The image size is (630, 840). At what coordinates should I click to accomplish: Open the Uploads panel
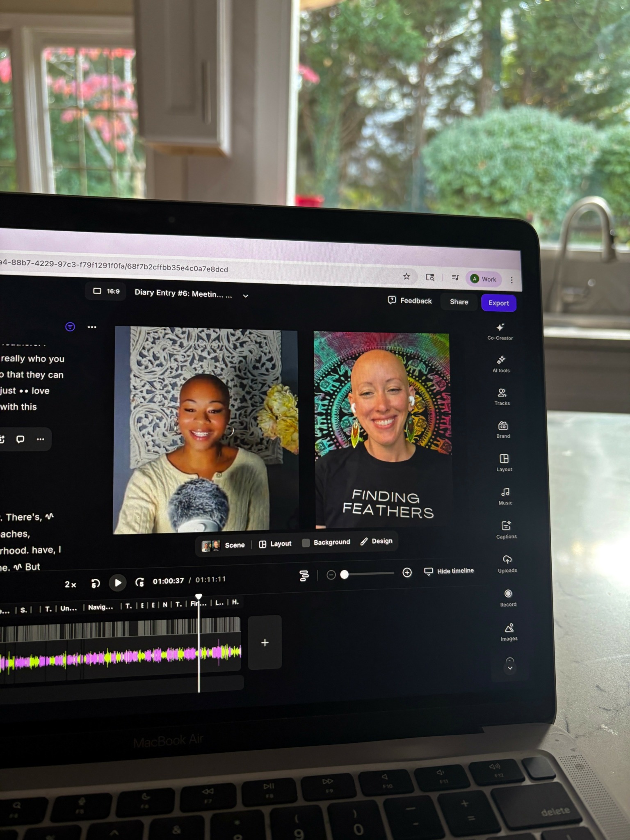[x=507, y=564]
